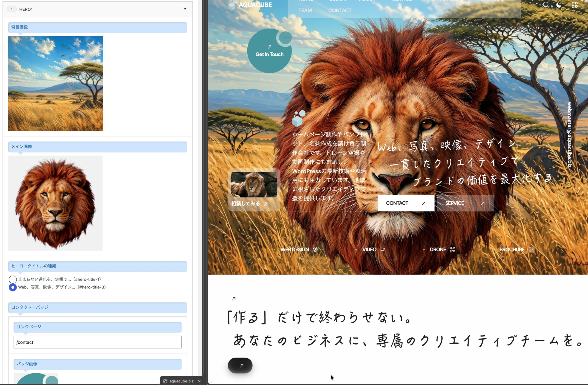
Task: Click the link page /contact input field
Action: pos(97,342)
